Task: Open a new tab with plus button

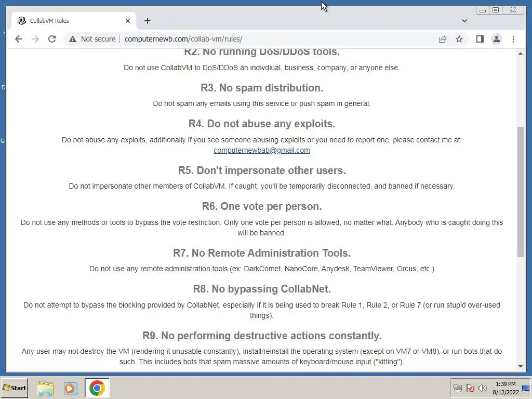Action: coord(147,21)
